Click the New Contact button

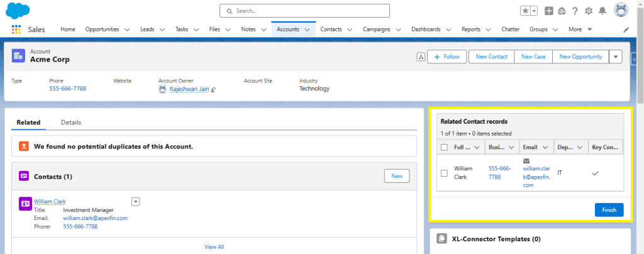(x=492, y=57)
